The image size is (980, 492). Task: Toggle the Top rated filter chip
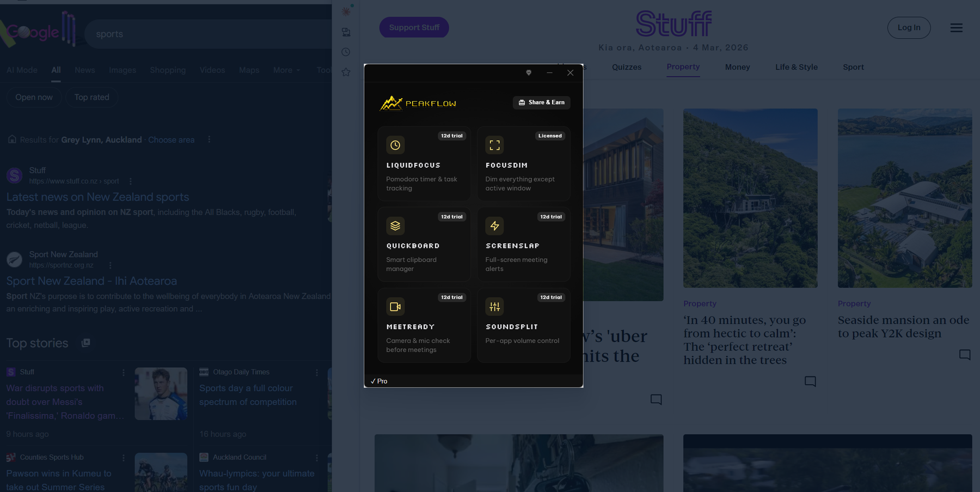click(91, 98)
